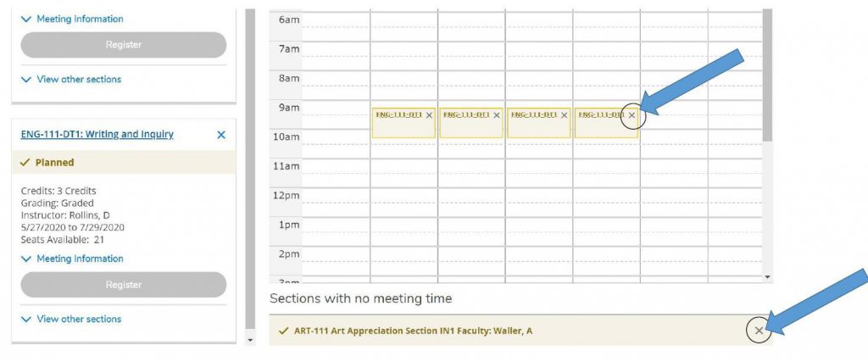This screenshot has width=868, height=362.
Task: Remove ART-111 Art Appreciation section with X
Action: pyautogui.click(x=759, y=331)
